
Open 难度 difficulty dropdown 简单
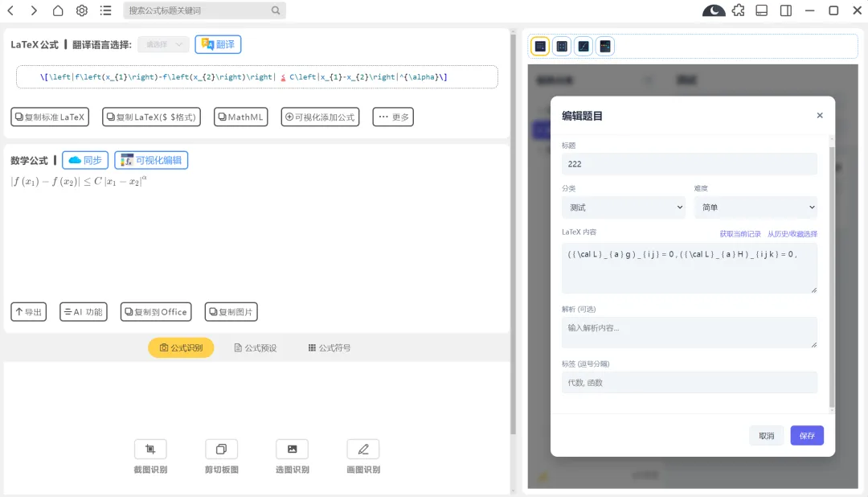click(x=756, y=207)
